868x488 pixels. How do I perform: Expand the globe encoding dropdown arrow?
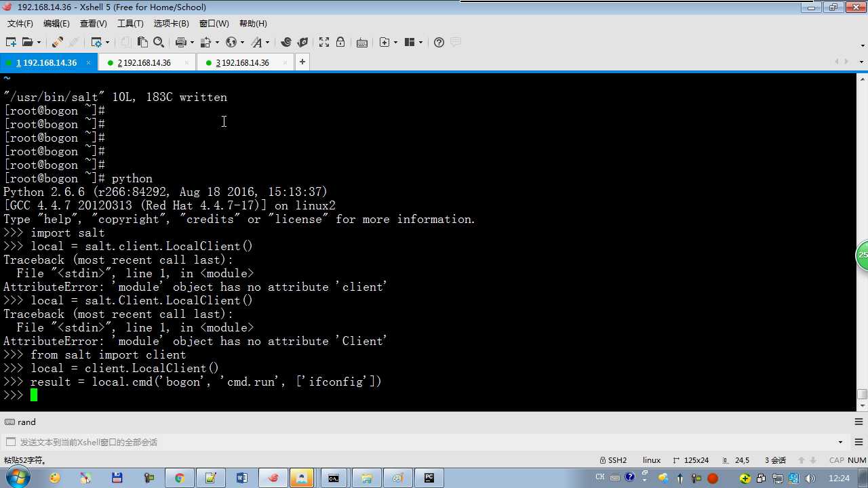[242, 42]
